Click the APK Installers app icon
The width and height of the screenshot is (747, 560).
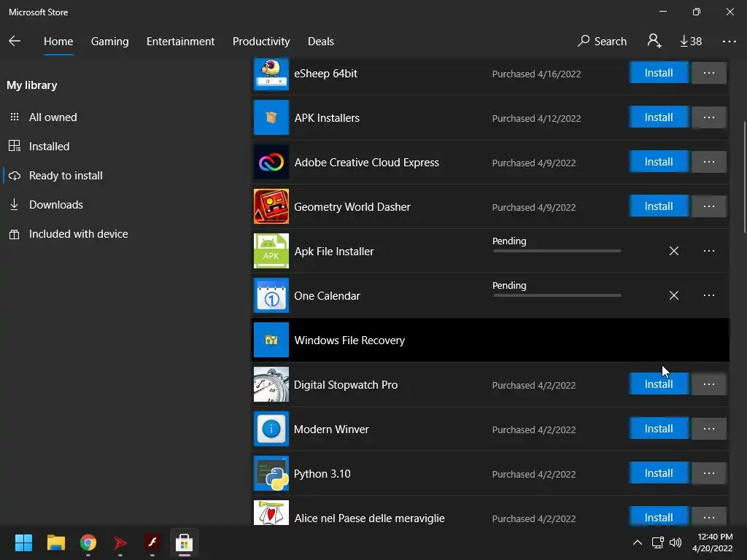pyautogui.click(x=271, y=117)
